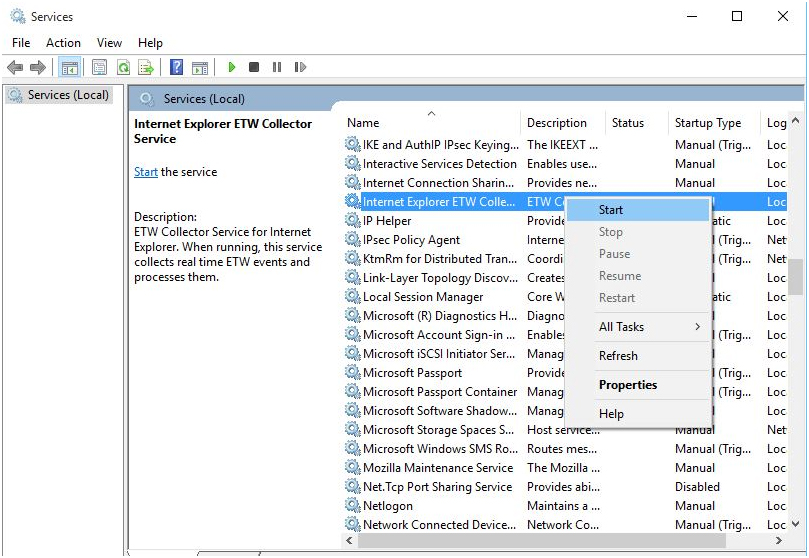The width and height of the screenshot is (809, 558).
Task: Select Microsoft Storage Spaces service row
Action: 565,430
